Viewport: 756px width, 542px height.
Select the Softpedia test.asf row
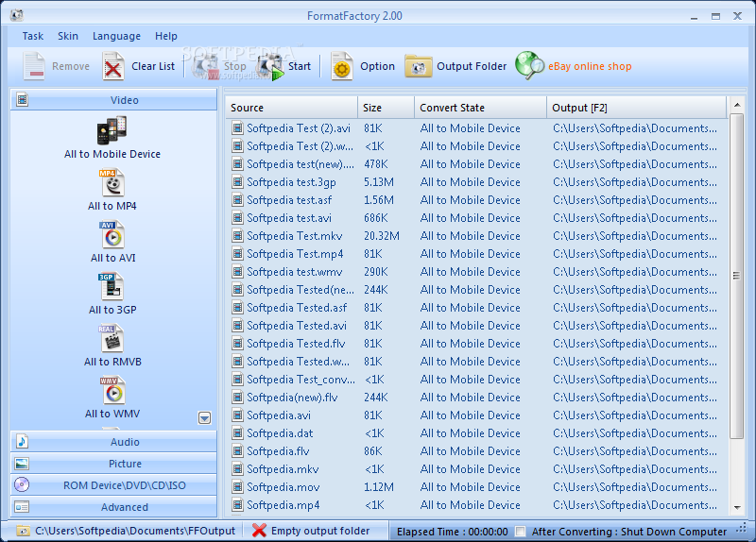click(x=476, y=200)
